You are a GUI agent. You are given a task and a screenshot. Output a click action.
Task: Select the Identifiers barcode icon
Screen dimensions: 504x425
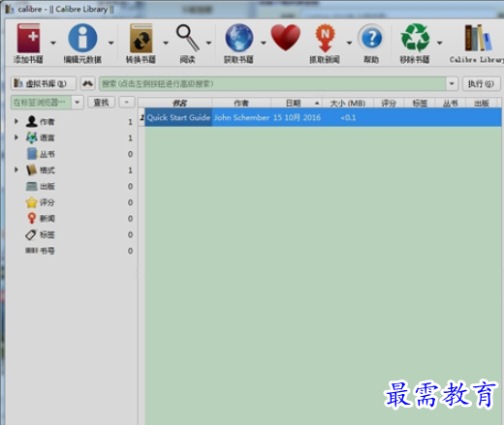(32, 251)
